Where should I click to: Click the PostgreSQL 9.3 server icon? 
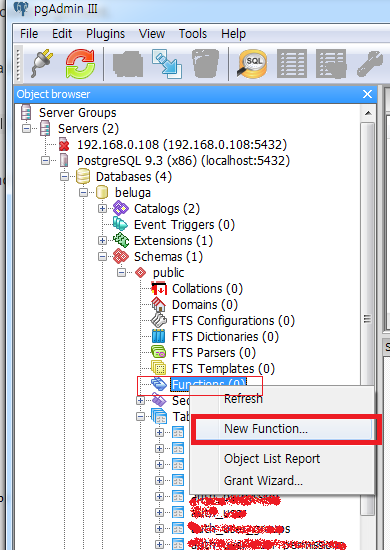[x=64, y=161]
